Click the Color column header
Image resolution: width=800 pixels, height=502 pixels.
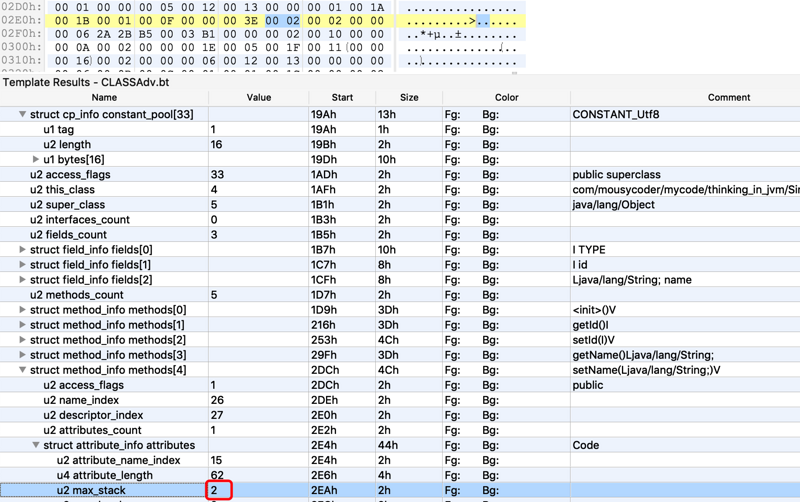pyautogui.click(x=507, y=97)
